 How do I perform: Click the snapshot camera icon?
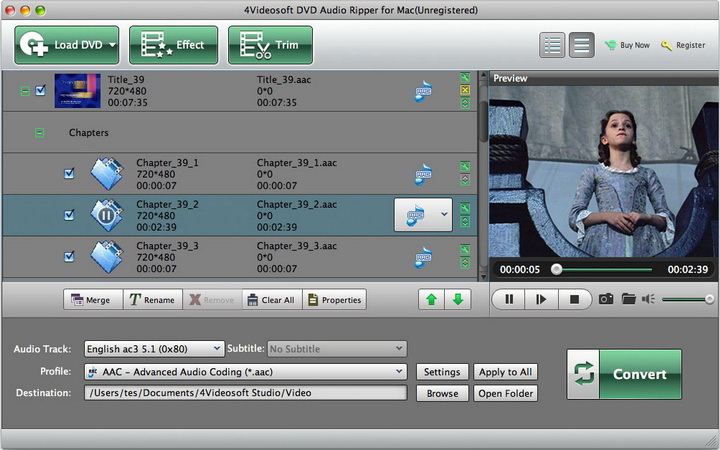click(x=606, y=298)
